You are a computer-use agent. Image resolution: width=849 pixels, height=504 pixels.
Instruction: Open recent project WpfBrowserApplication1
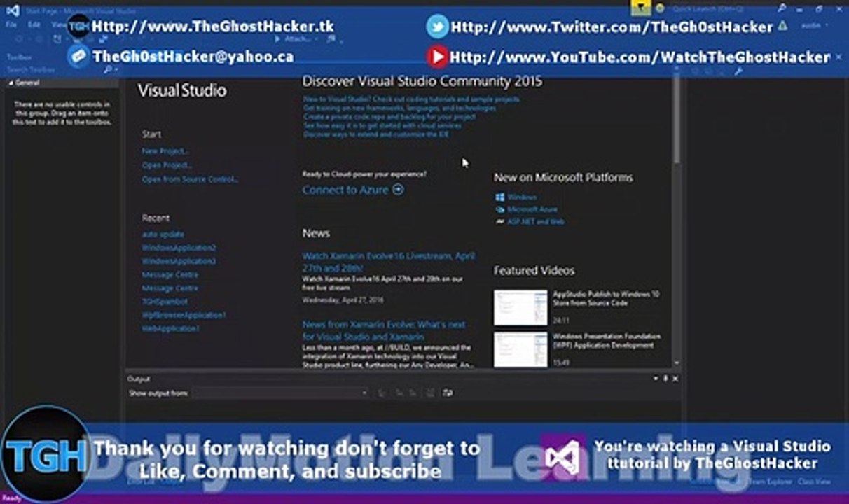tap(184, 315)
